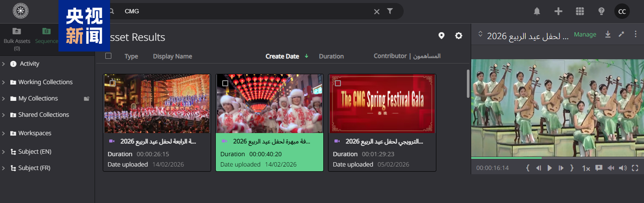Download the asset from the preview panel
Image resolution: width=644 pixels, height=203 pixels.
(x=608, y=34)
